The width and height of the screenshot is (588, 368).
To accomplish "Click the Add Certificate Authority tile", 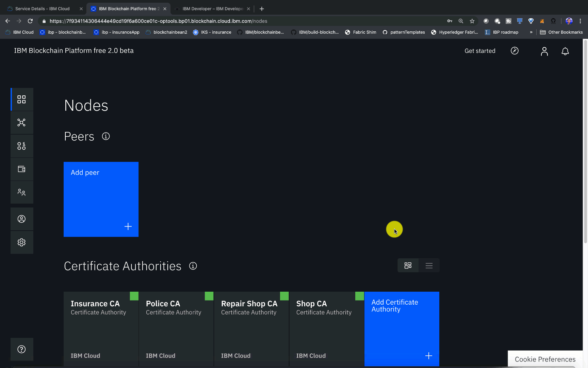I will click(x=402, y=329).
